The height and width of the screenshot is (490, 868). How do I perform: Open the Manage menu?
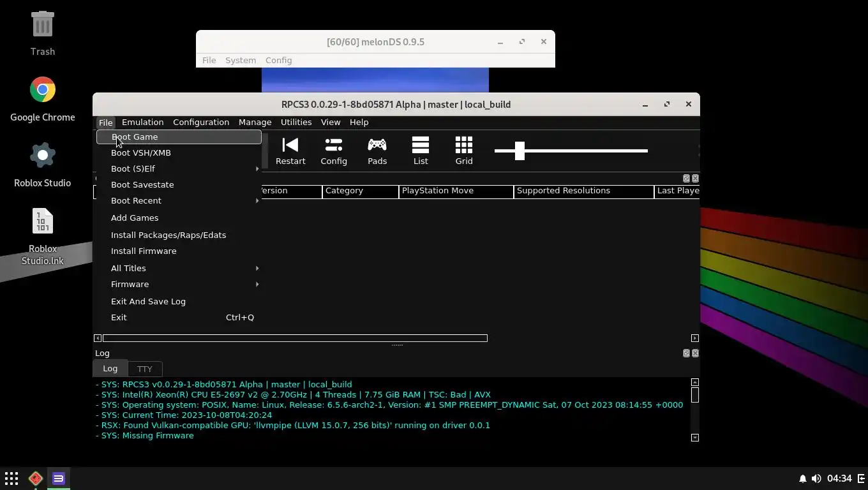coord(255,122)
